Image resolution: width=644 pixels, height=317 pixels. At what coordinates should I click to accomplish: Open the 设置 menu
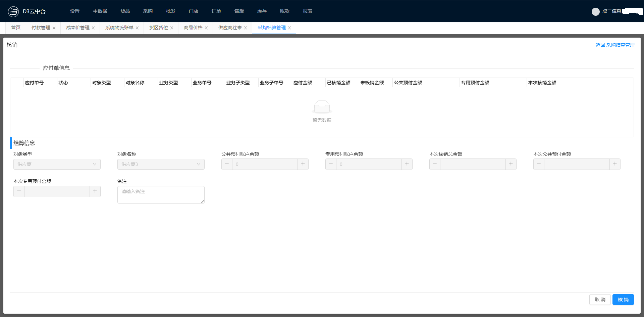point(75,11)
